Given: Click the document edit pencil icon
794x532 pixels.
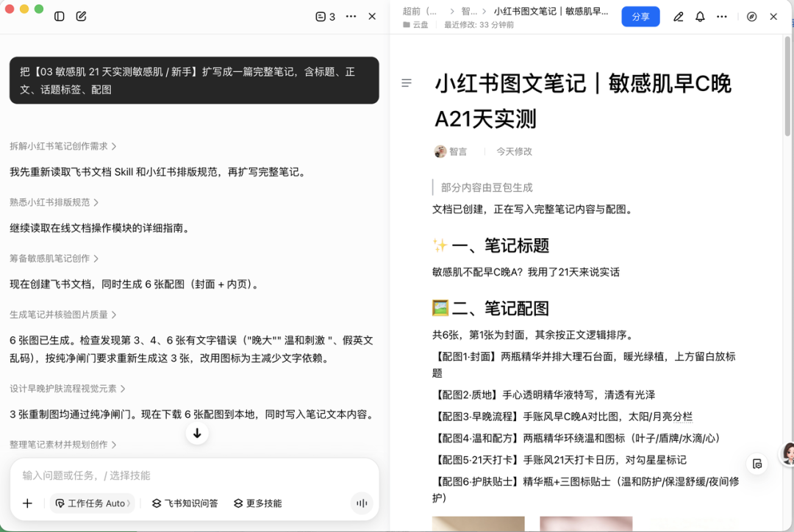Looking at the screenshot, I should point(678,17).
